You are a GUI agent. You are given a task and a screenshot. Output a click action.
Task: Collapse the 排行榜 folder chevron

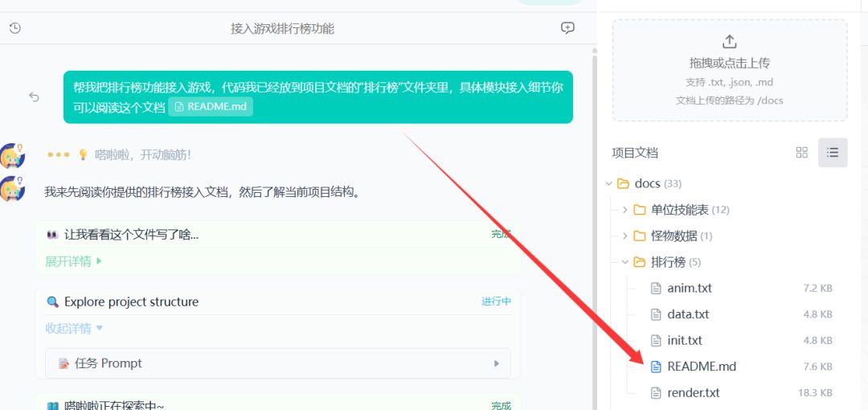click(x=625, y=262)
